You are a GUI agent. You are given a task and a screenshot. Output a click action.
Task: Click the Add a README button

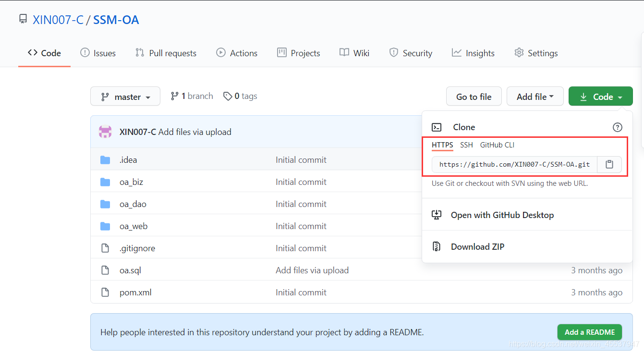[x=590, y=332]
